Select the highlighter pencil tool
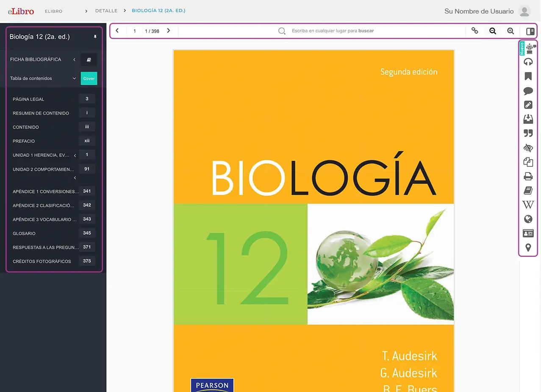 click(528, 105)
